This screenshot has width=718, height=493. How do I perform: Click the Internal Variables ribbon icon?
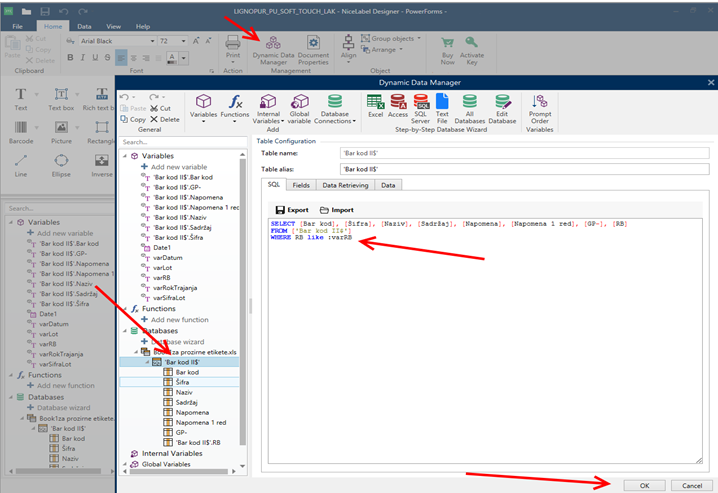[268, 109]
